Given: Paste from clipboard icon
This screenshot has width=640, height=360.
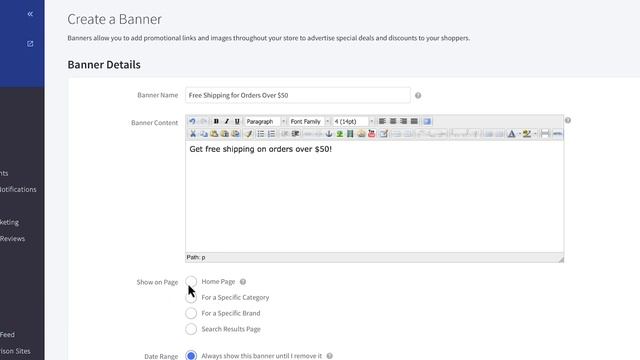Looking at the screenshot, I should (214, 133).
